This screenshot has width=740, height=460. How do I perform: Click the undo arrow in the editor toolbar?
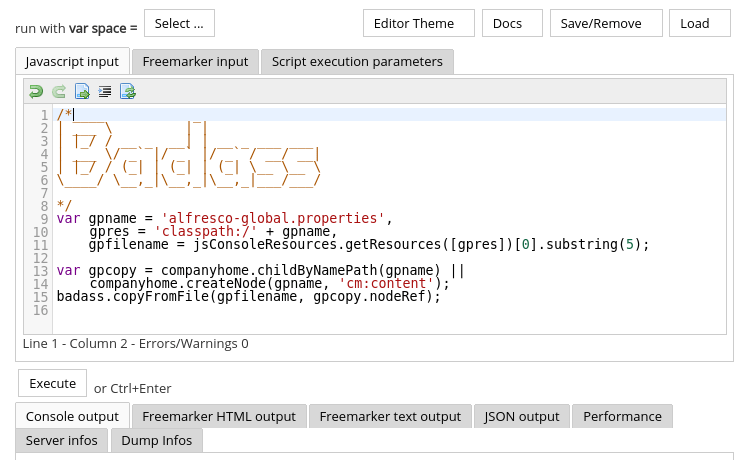[x=36, y=92]
